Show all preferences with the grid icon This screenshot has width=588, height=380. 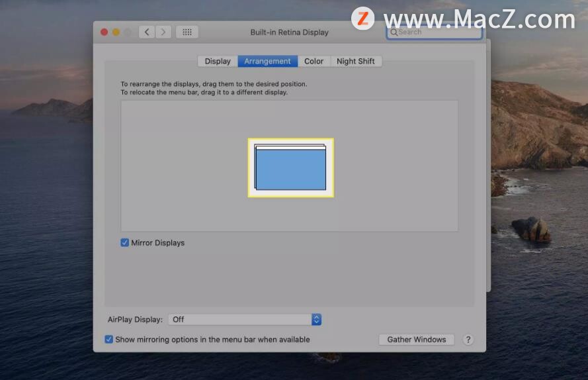click(187, 32)
